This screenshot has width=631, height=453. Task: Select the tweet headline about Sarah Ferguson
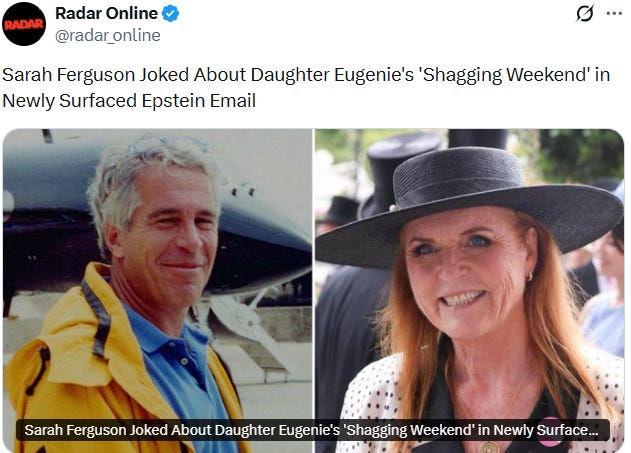pyautogui.click(x=306, y=87)
